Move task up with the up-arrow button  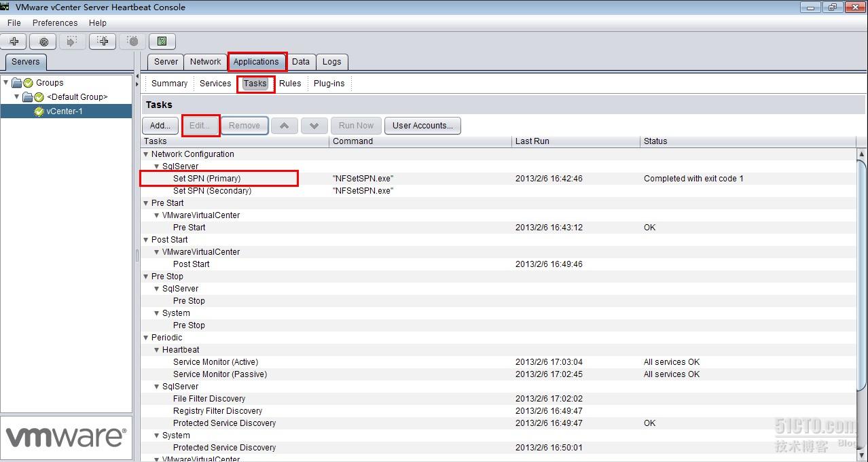285,126
